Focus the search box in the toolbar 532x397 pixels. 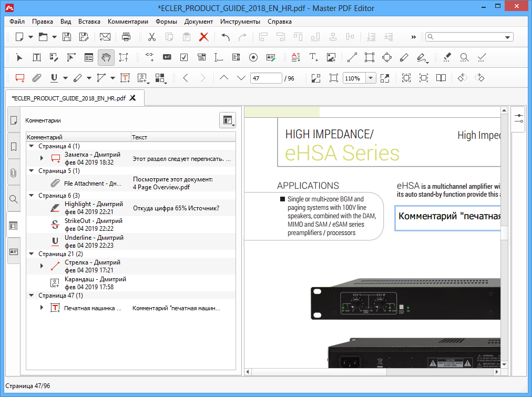pos(469,37)
